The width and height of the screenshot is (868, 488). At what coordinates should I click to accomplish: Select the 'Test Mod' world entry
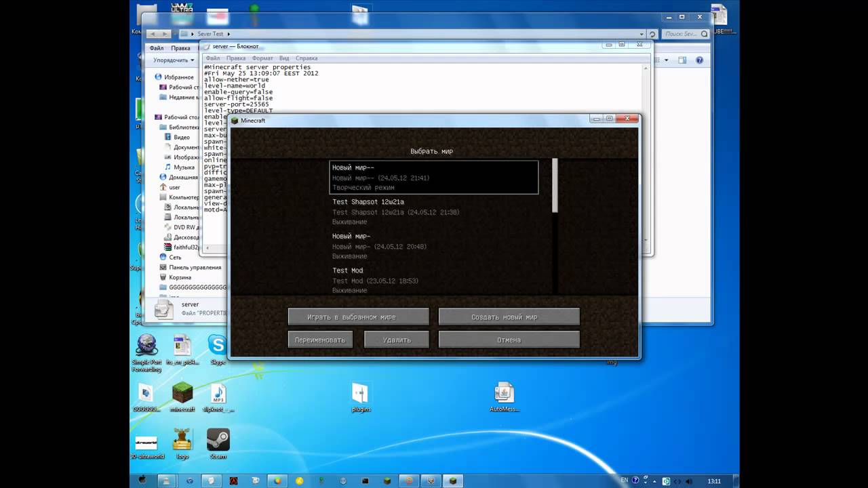click(x=434, y=280)
